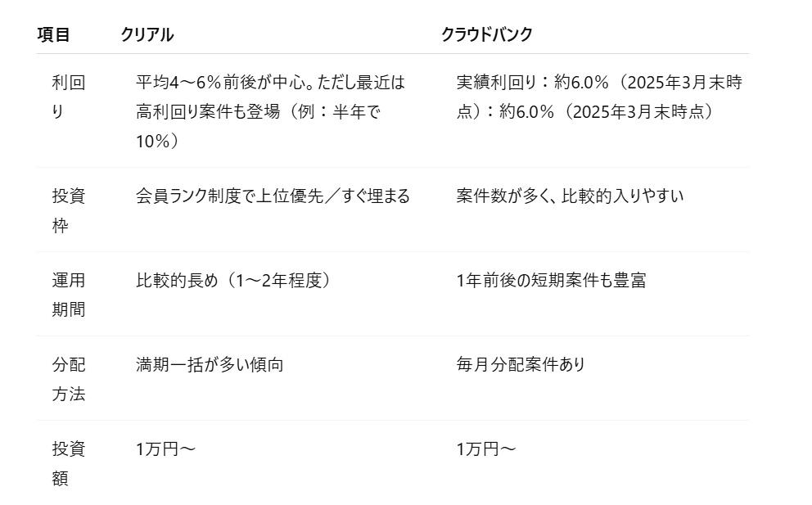The image size is (812, 505).
Task: Select the 投資枠 row label
Action: [x=68, y=210]
